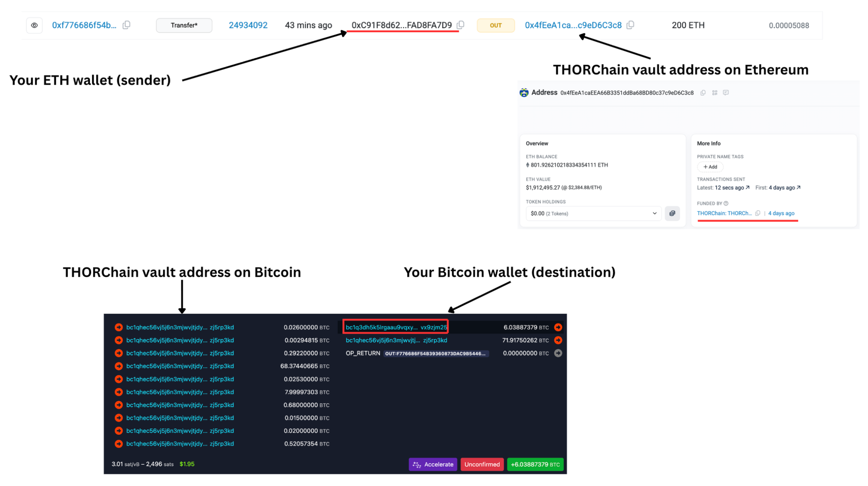Open the Transfer* method badge
The image size is (868, 486).
pos(184,25)
